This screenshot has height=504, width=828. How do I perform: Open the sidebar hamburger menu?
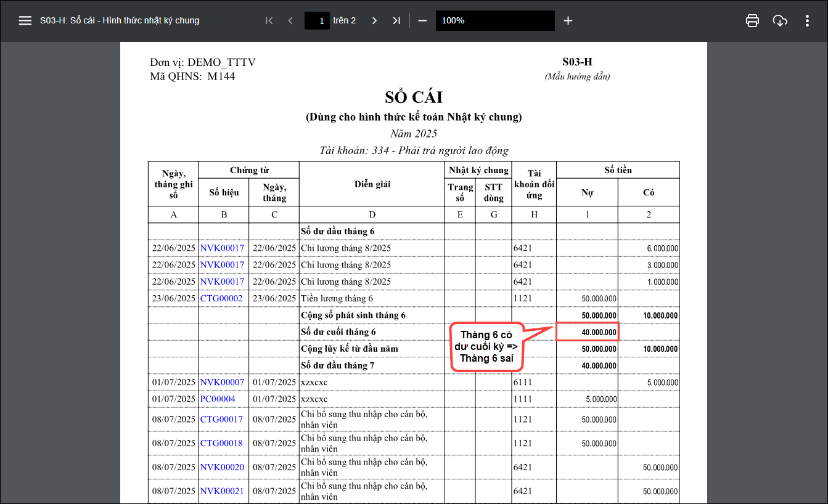point(25,20)
